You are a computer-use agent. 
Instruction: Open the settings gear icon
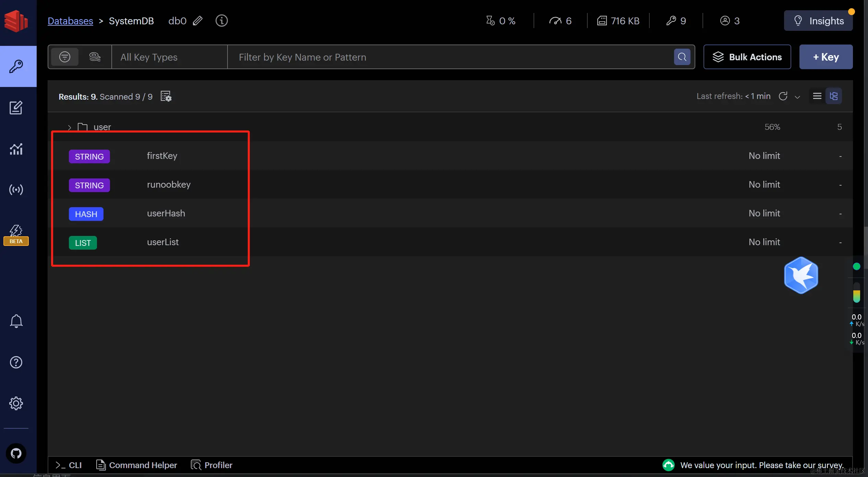pyautogui.click(x=16, y=403)
